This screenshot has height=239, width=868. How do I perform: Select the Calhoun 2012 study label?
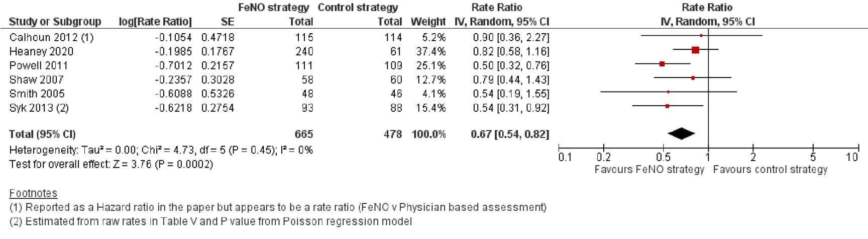pyautogui.click(x=51, y=37)
